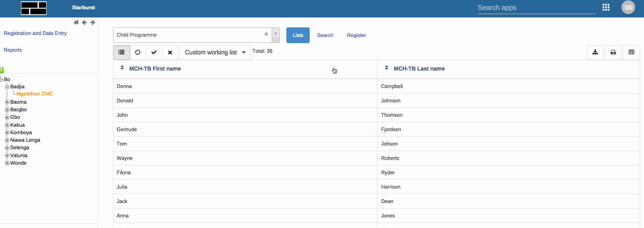Filter by cancelled enrollments X button
Image resolution: width=644 pixels, height=228 pixels.
click(170, 52)
